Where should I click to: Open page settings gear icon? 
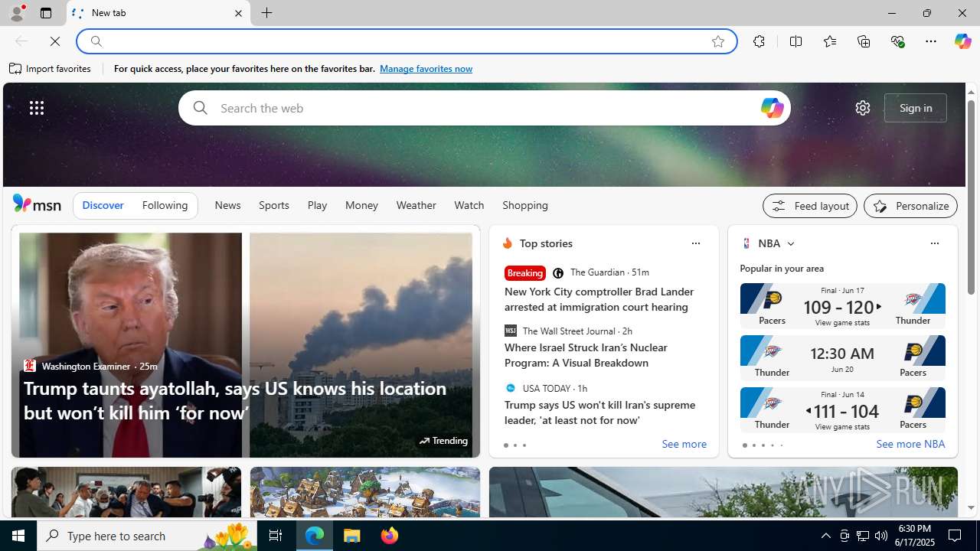(x=863, y=108)
